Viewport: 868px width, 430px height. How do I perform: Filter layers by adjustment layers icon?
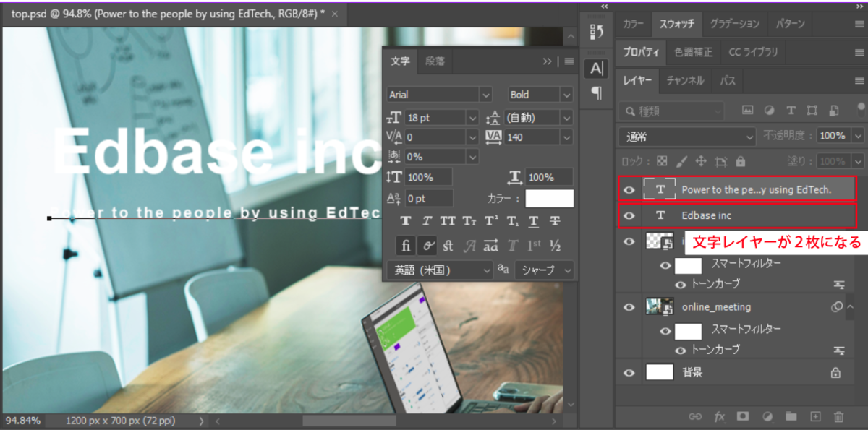(x=770, y=111)
